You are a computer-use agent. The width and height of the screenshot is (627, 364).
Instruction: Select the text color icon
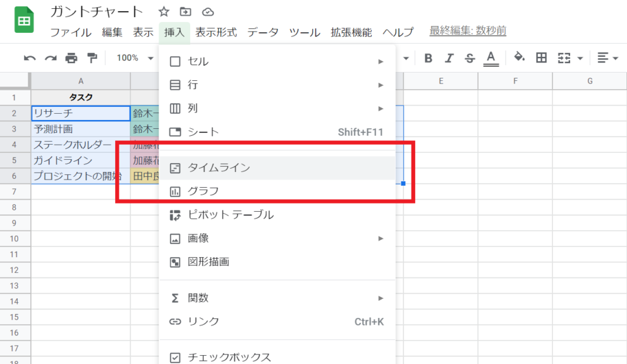(492, 58)
